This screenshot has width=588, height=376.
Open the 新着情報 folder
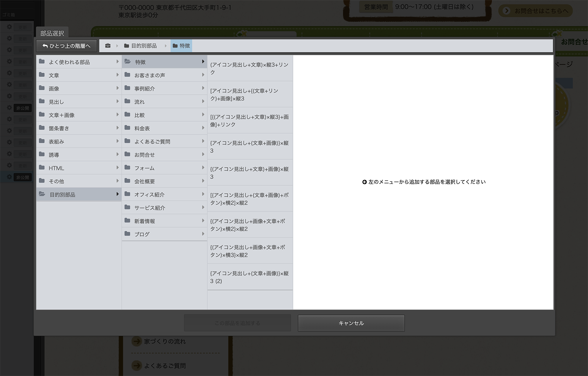145,221
